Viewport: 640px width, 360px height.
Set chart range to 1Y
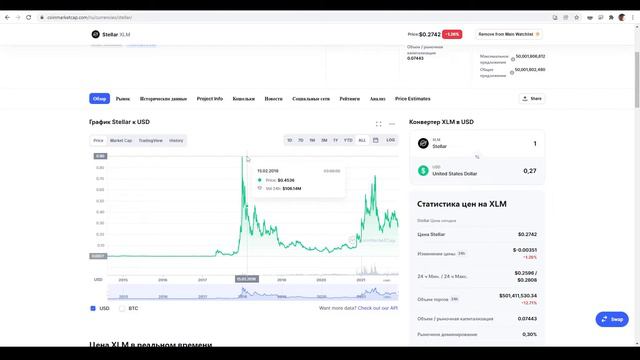pos(336,140)
